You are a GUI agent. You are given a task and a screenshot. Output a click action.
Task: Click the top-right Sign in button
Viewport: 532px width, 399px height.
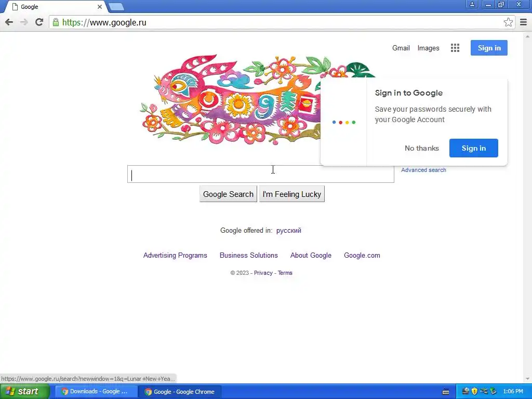click(489, 48)
